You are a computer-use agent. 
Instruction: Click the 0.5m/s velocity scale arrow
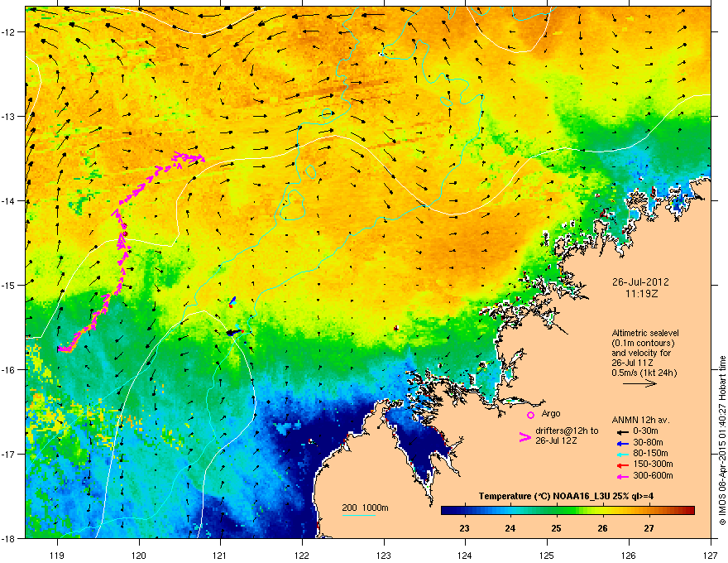639,383
